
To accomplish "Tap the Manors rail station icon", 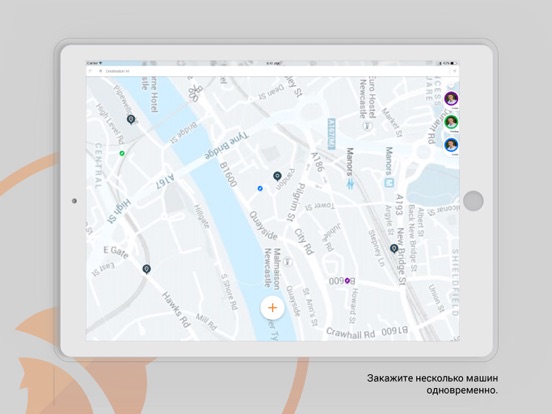I will [350, 184].
